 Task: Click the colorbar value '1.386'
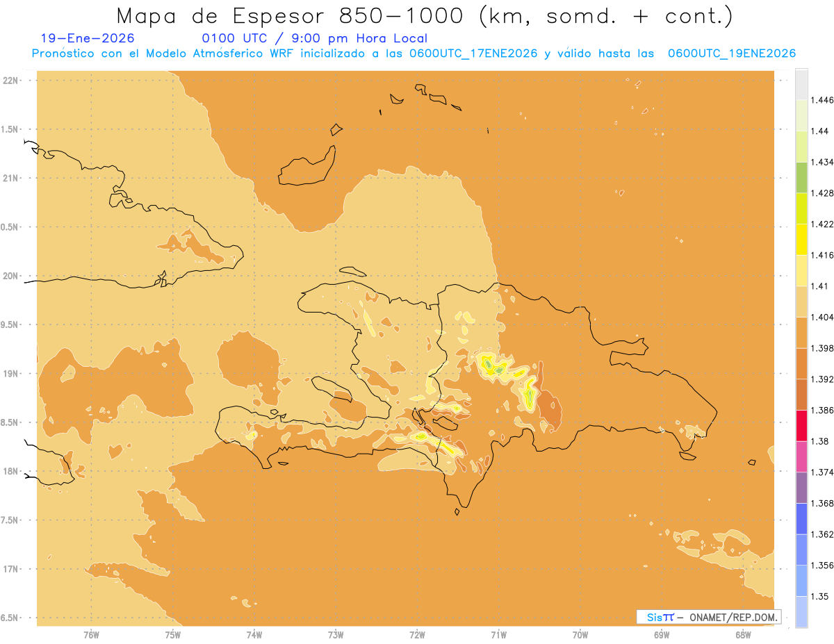(x=822, y=411)
